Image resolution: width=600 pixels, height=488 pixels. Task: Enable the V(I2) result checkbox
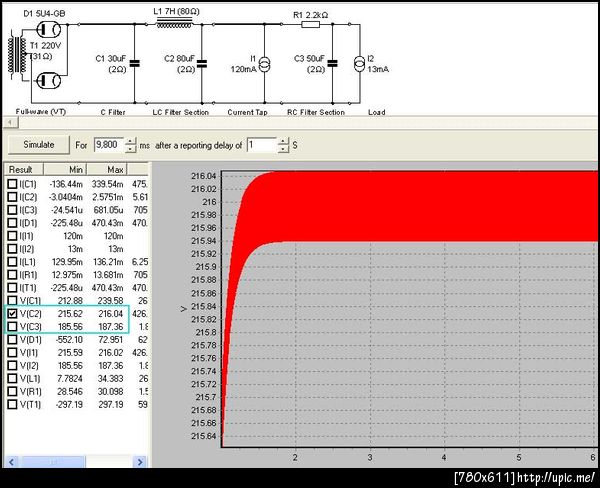coord(13,366)
